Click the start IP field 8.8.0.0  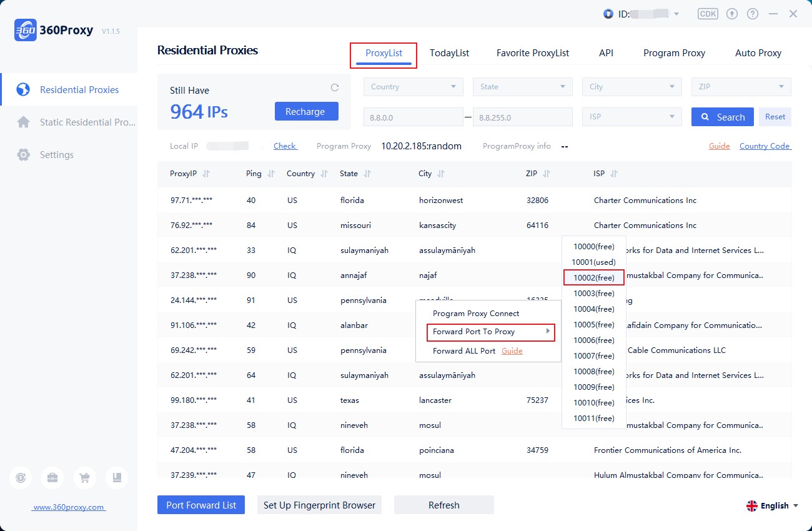[x=413, y=117]
